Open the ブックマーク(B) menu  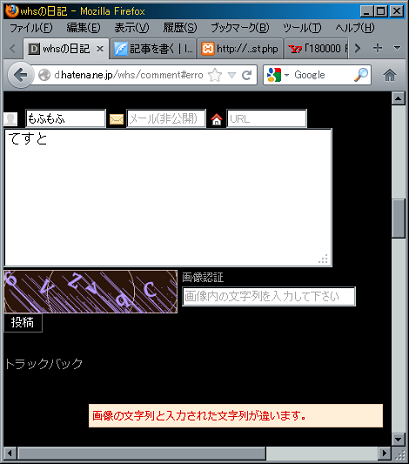tap(240, 27)
